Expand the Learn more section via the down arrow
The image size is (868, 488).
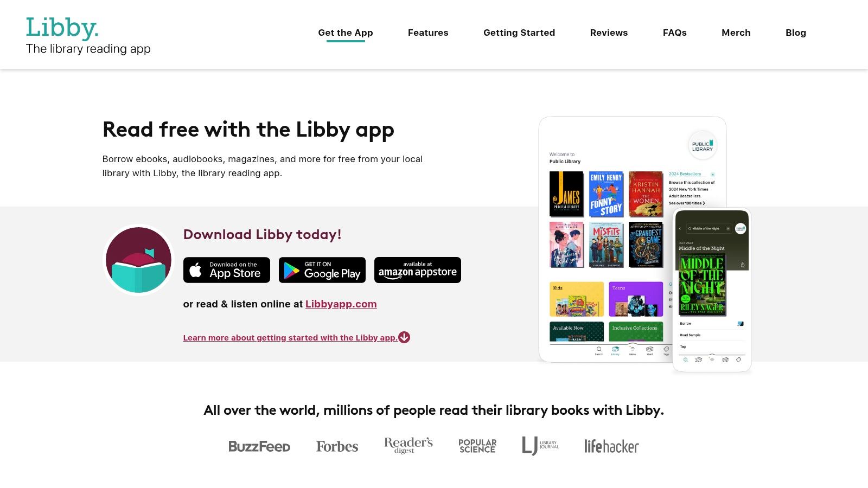click(404, 337)
